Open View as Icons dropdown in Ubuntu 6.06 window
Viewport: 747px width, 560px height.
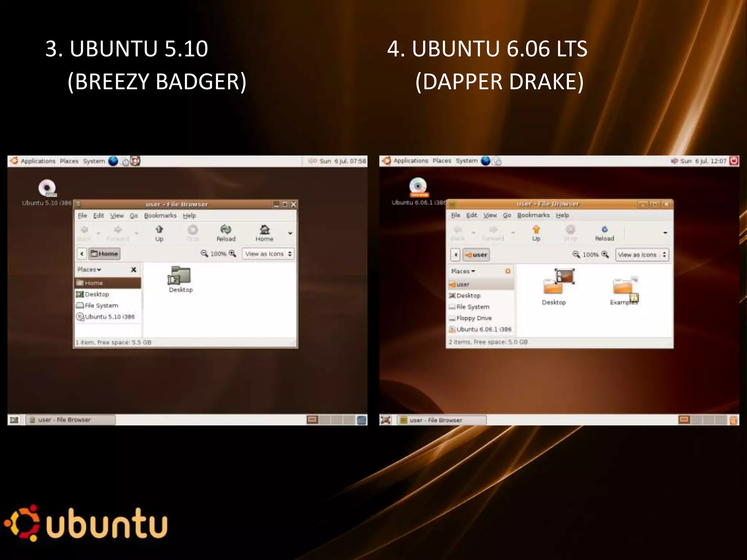click(642, 254)
